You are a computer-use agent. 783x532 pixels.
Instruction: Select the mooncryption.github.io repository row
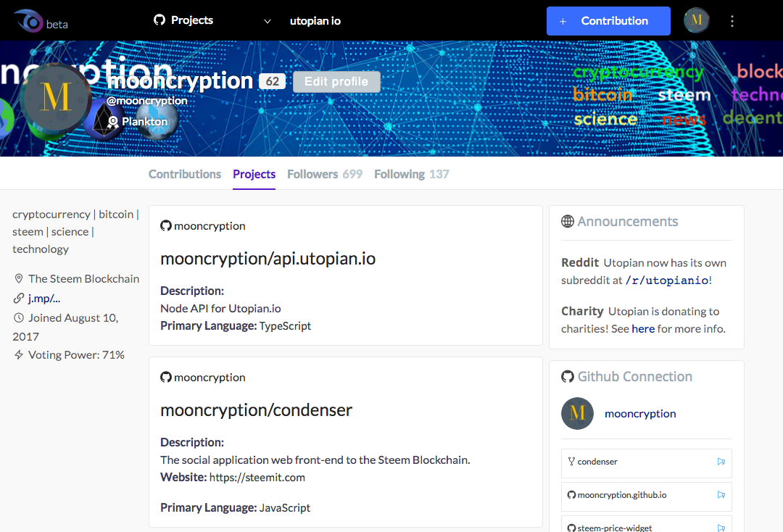tap(647, 496)
